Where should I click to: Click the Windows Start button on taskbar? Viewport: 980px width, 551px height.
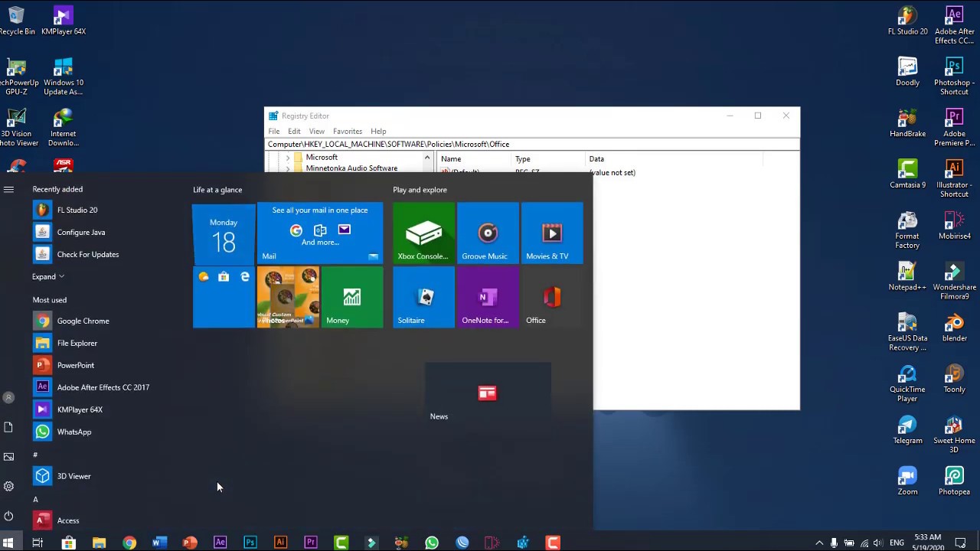pos(8,543)
